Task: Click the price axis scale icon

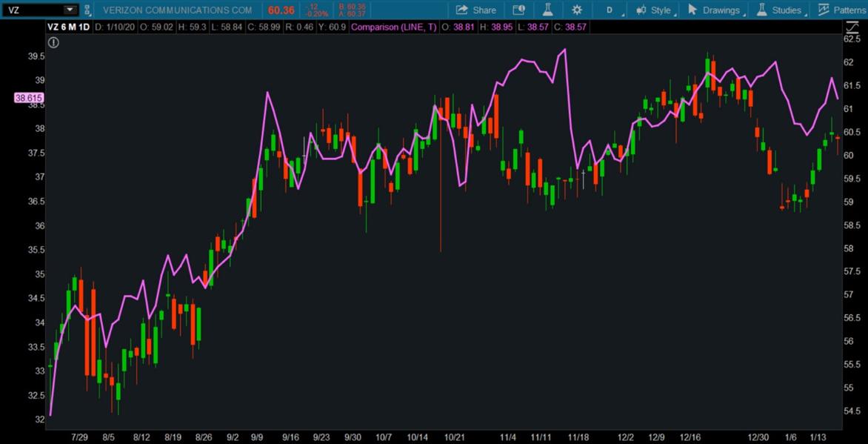Action: click(x=852, y=27)
